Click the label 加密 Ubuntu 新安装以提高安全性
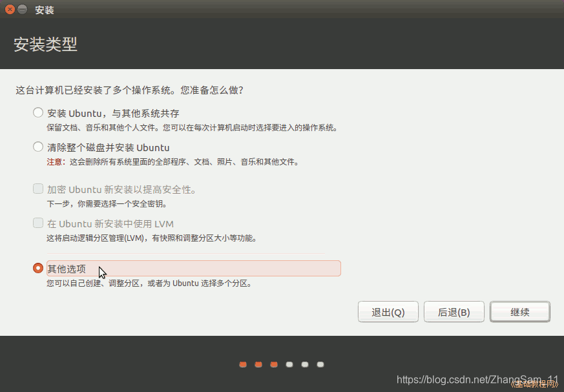Image resolution: width=564 pixels, height=392 pixels. click(x=121, y=189)
